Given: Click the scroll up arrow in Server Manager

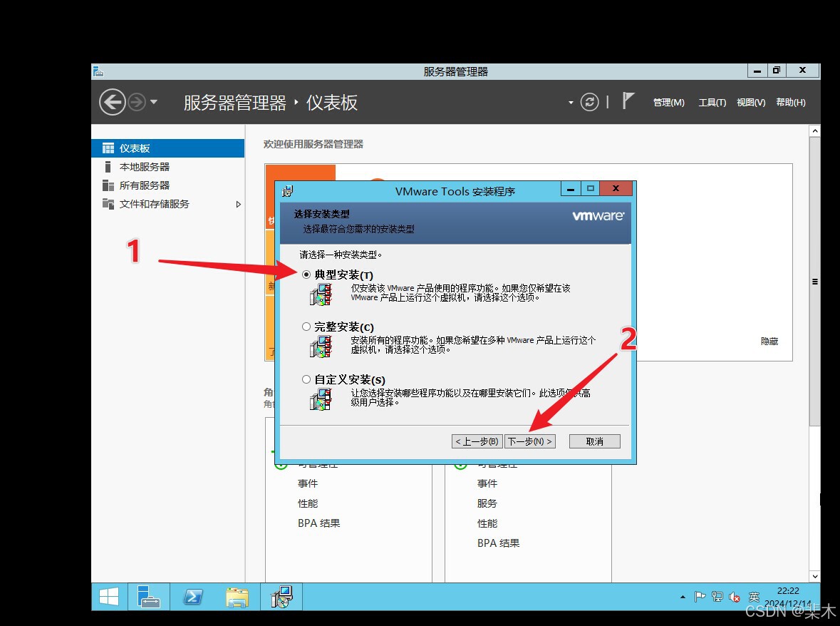Looking at the screenshot, I should tap(815, 130).
